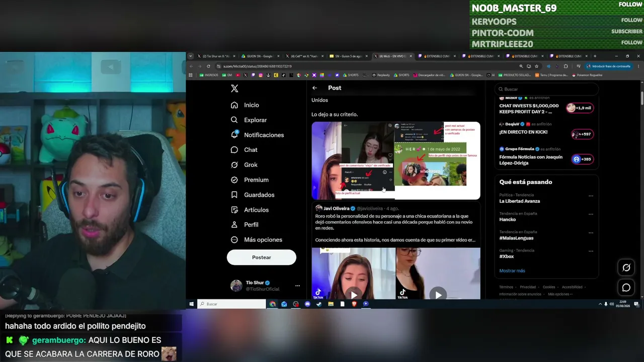Open the Explorar search page

249,120
